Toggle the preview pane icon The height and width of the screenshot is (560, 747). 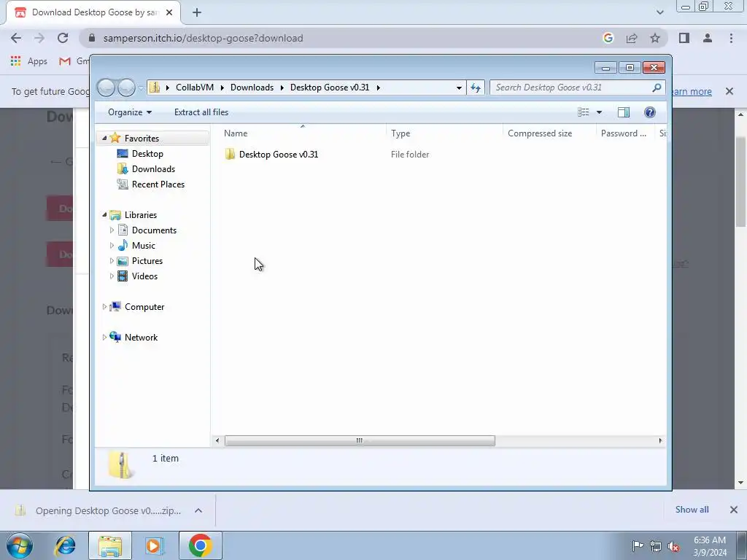pyautogui.click(x=624, y=112)
